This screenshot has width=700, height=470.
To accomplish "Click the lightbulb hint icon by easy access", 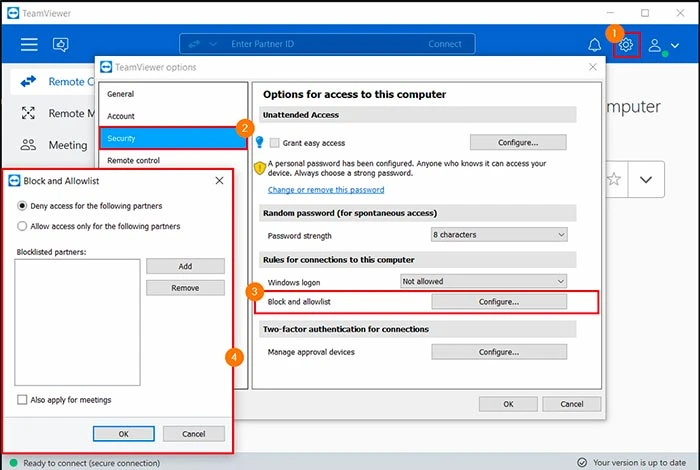I will (x=259, y=142).
